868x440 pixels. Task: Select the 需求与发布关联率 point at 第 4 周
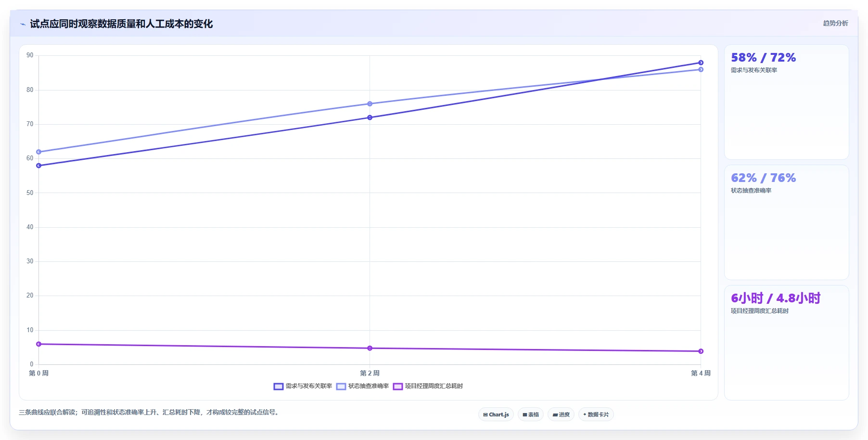coord(701,63)
